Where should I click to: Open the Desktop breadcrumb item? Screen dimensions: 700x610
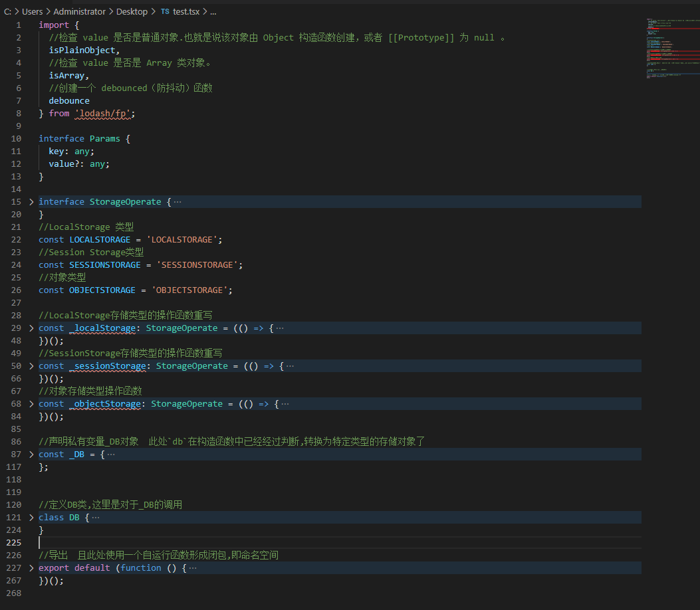tap(132, 11)
